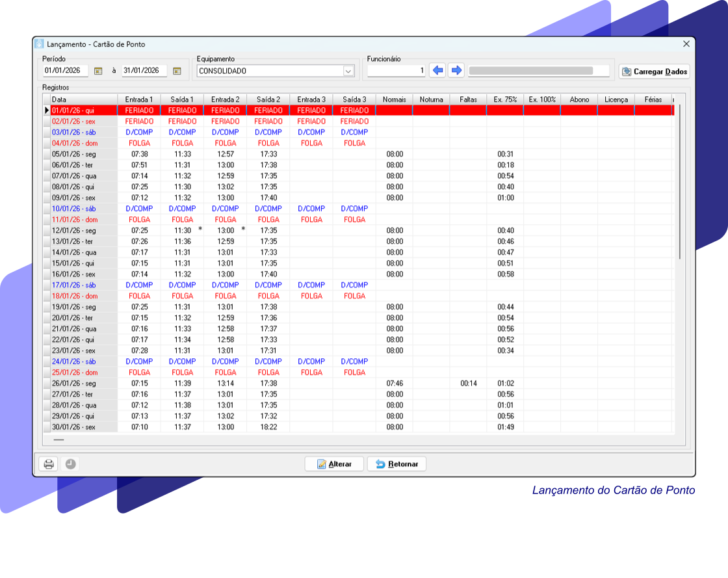Go to previous employee with left arrow
The width and height of the screenshot is (728, 578).
pyautogui.click(x=438, y=70)
